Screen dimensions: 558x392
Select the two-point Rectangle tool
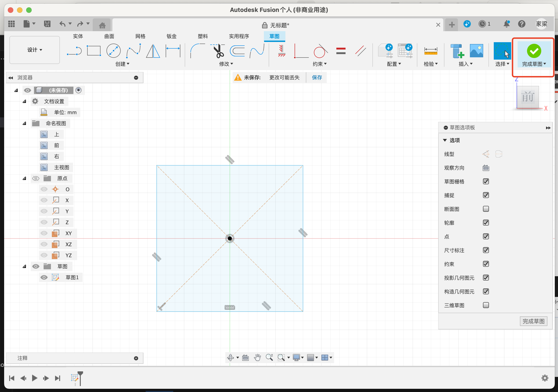[x=94, y=51]
